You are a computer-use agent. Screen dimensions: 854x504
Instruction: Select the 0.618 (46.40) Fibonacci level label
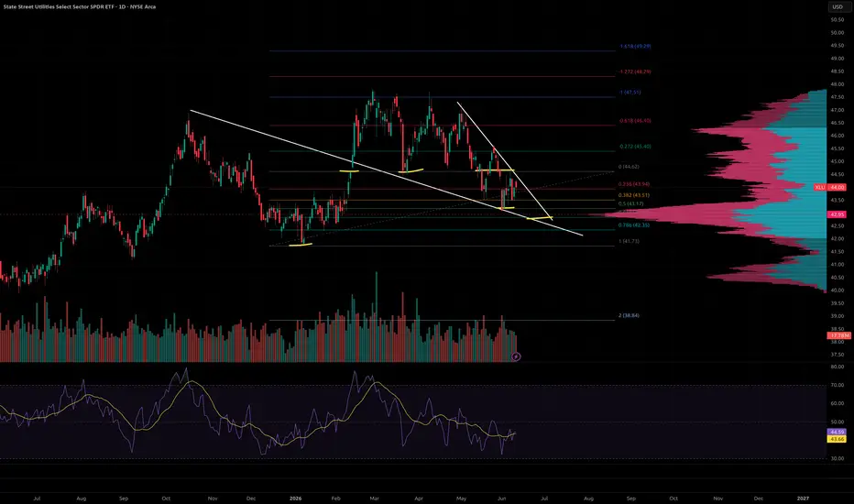(x=634, y=121)
